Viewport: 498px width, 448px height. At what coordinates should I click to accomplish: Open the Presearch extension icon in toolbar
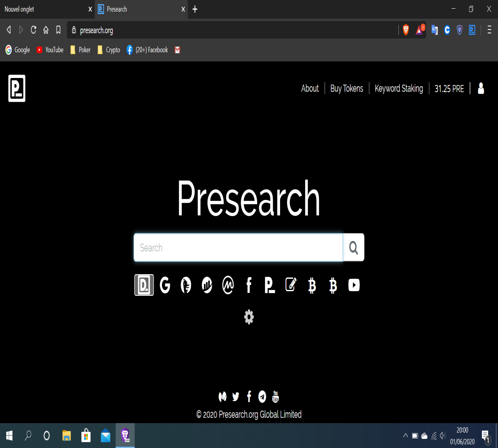472,30
